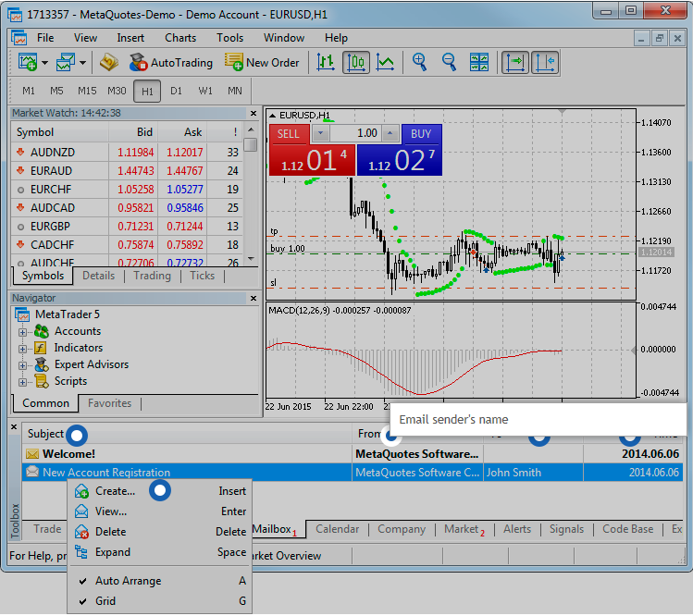Select EURGBP row in Market Watch

[128, 227]
